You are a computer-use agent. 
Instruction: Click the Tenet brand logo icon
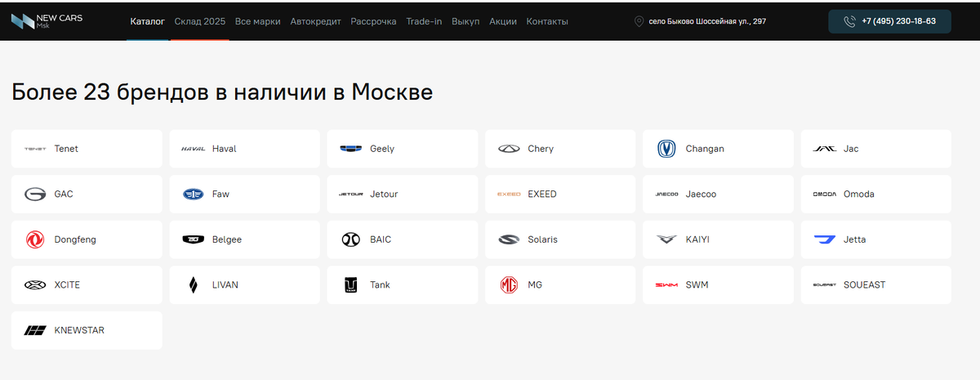35,149
